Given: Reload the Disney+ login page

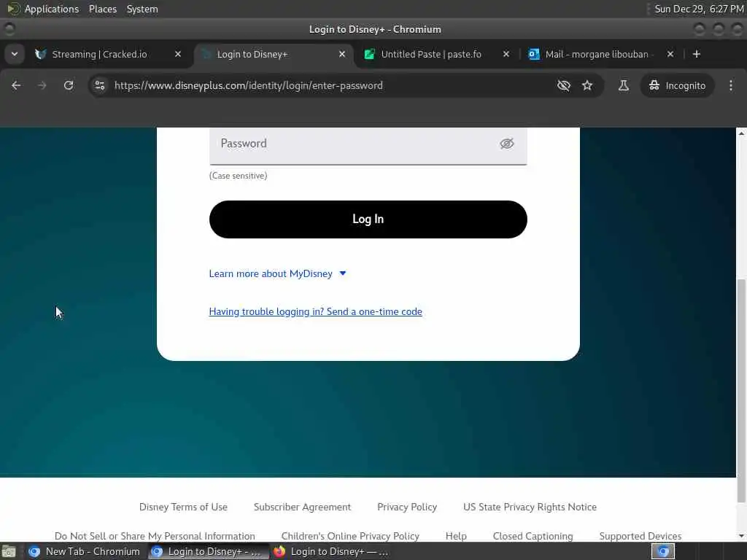Looking at the screenshot, I should point(69,85).
